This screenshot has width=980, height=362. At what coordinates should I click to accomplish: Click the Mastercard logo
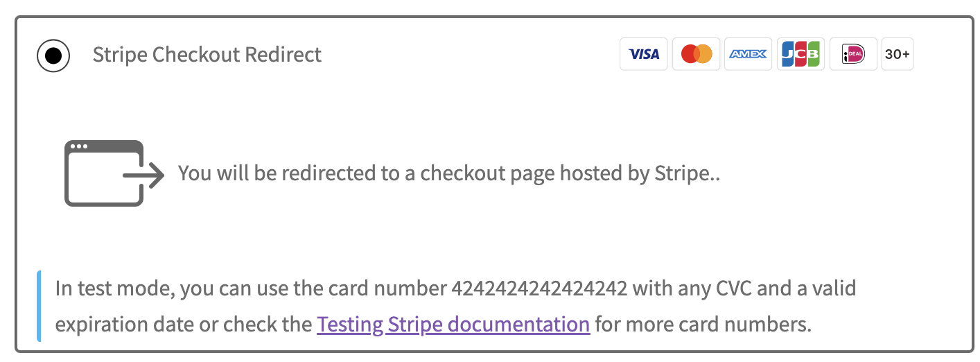click(x=696, y=54)
